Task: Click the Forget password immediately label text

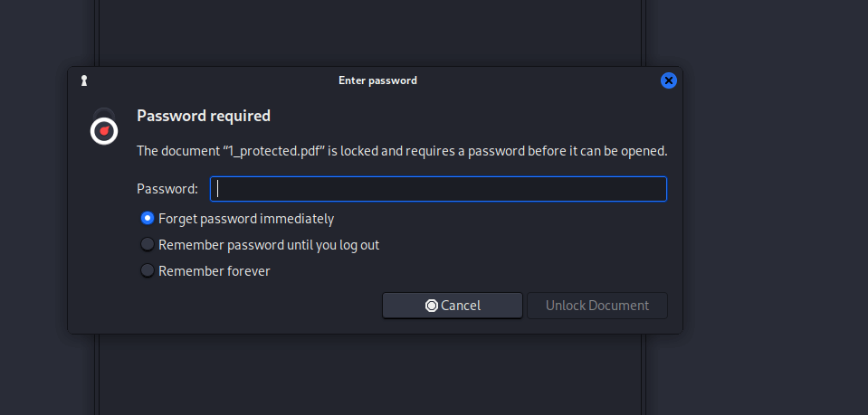Action: 246,219
